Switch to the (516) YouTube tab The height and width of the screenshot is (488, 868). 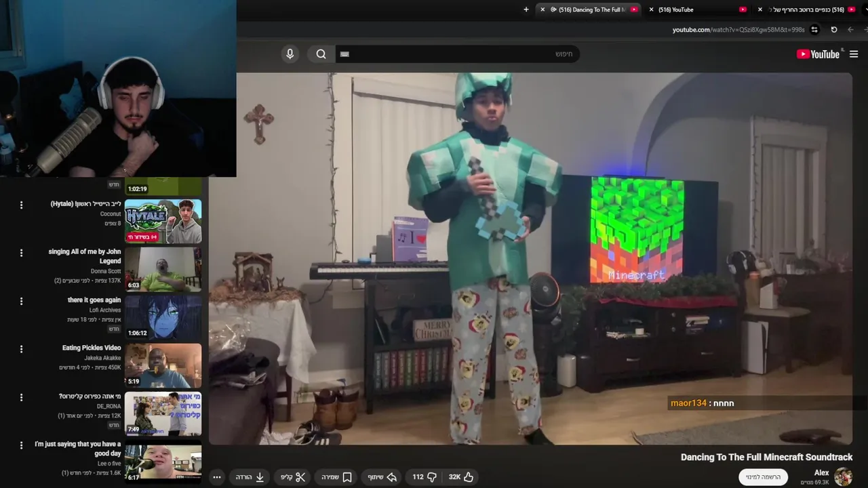(x=697, y=9)
